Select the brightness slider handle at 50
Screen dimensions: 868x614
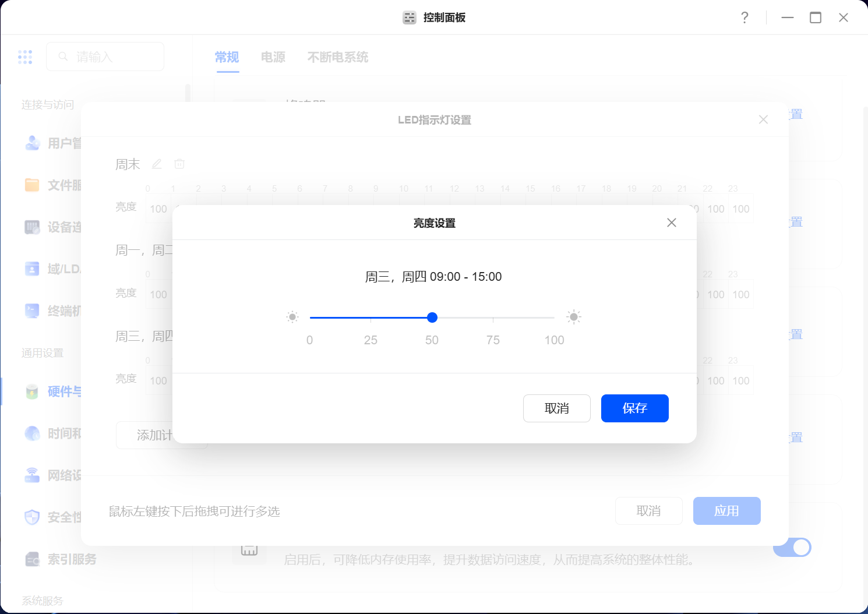coord(432,317)
